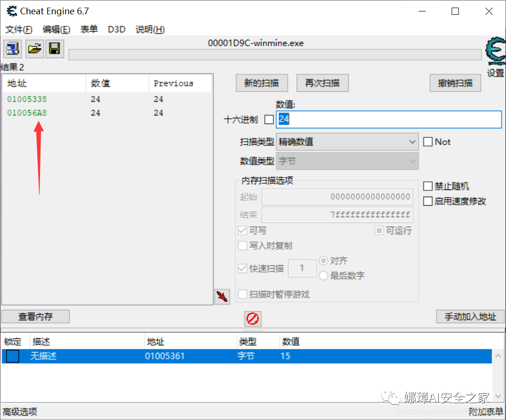Select result address 01005338

27,99
